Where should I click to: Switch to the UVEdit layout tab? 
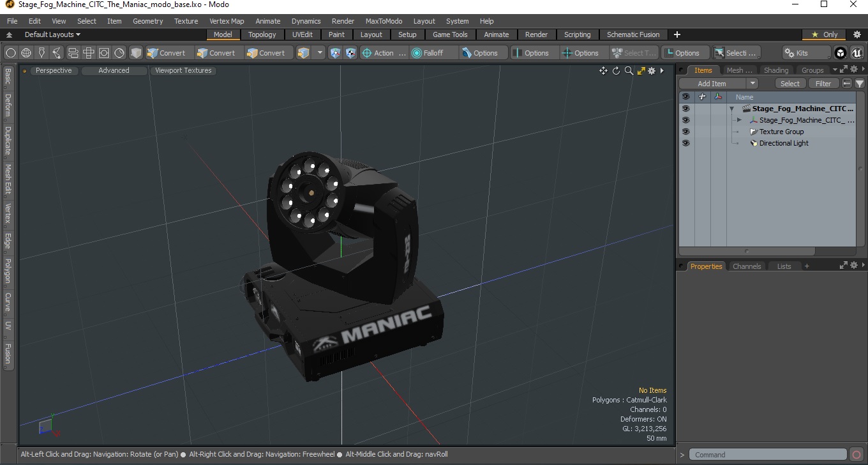[303, 34]
